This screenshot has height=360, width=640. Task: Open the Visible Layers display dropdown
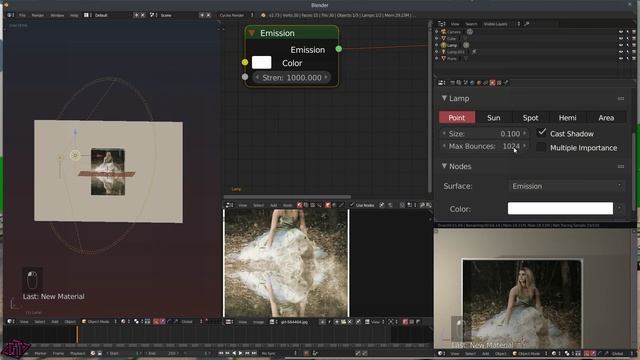(x=501, y=24)
